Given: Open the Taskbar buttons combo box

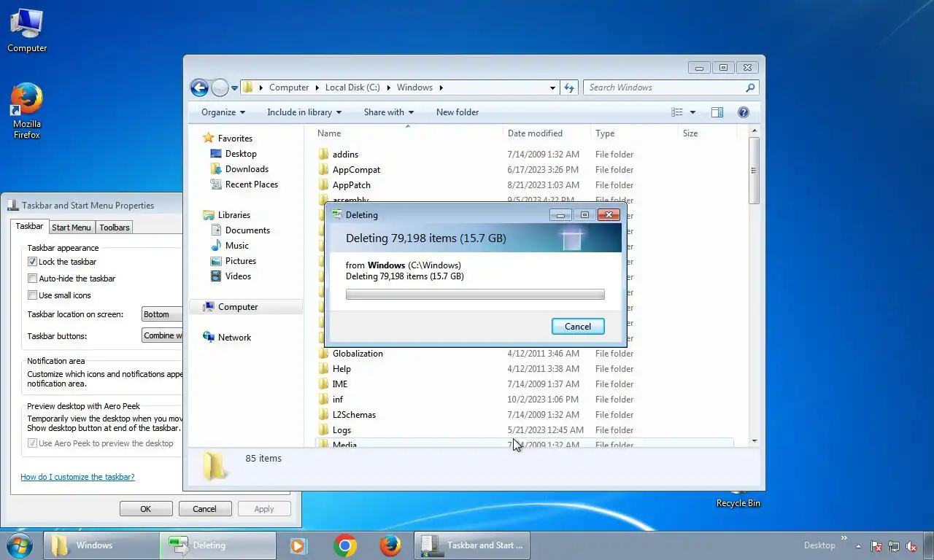Looking at the screenshot, I should [x=162, y=336].
